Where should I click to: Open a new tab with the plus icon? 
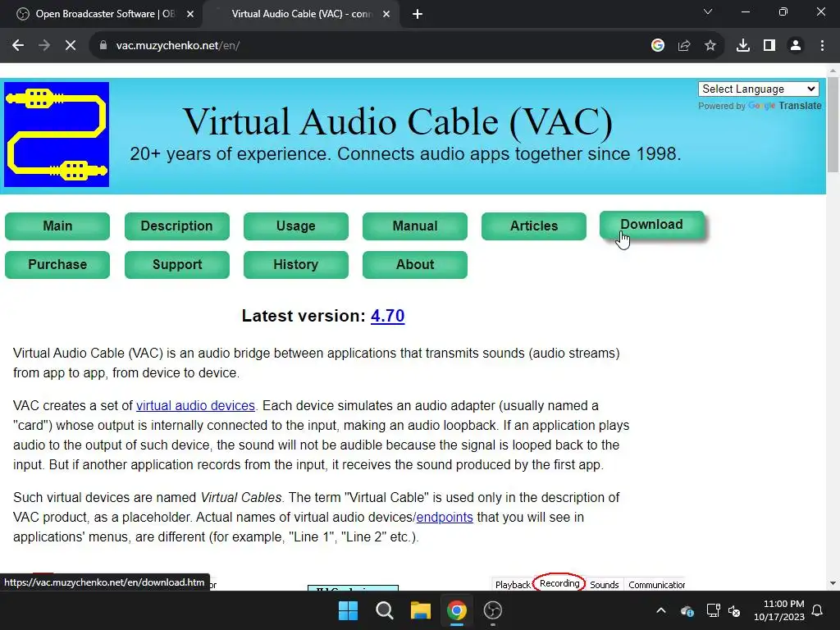418,14
